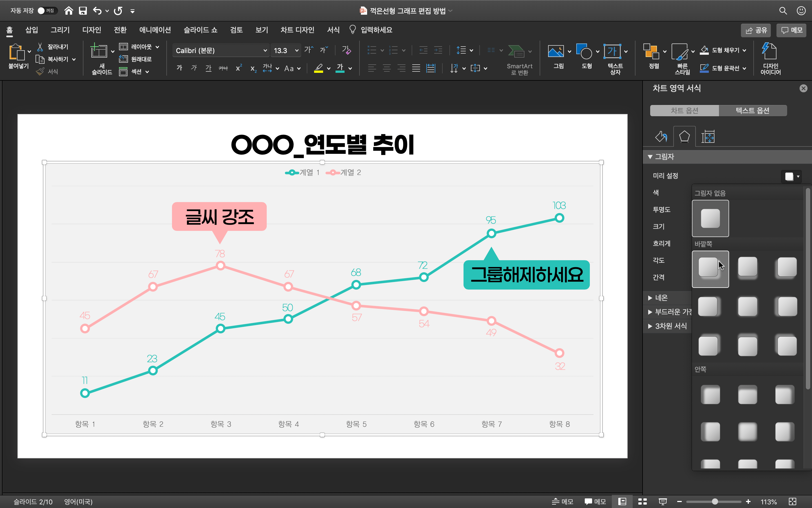This screenshot has width=812, height=508.
Task: Click the 메모 comment button at top right
Action: (x=791, y=30)
